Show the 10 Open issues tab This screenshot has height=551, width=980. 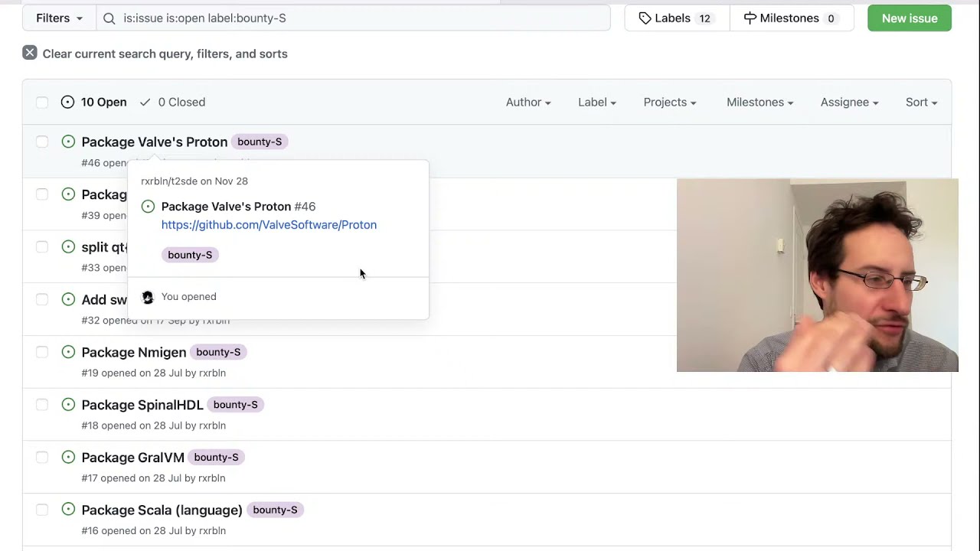click(x=94, y=103)
